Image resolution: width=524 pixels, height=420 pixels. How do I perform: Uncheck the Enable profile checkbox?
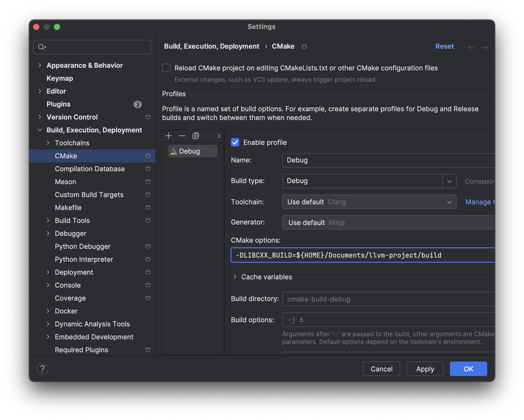235,142
